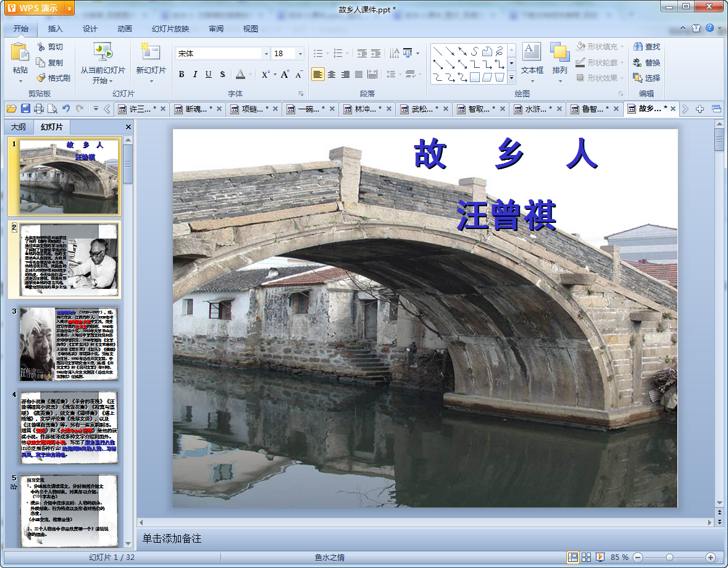Toggle Italic formatting
Image resolution: width=728 pixels, height=568 pixels.
coord(195,74)
